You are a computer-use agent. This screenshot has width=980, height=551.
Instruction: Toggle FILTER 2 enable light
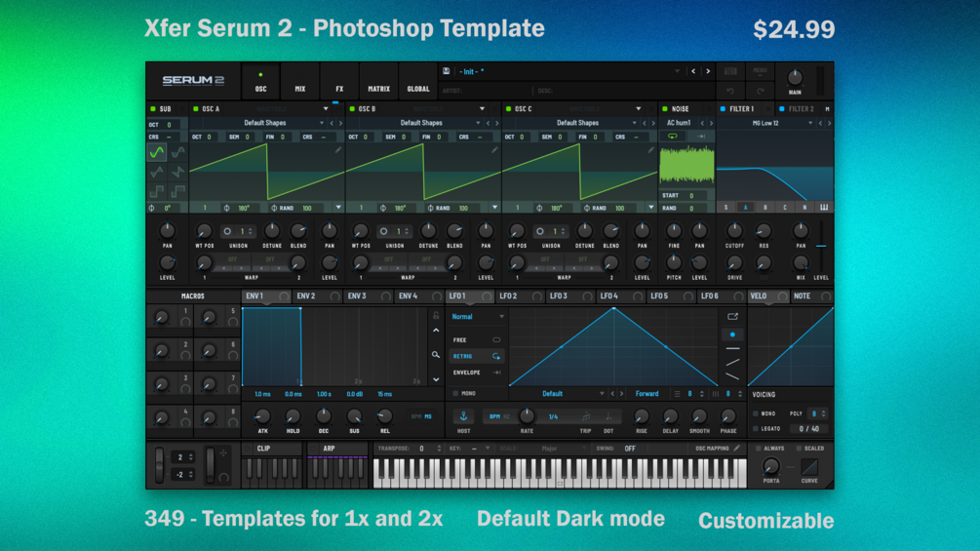(x=782, y=108)
